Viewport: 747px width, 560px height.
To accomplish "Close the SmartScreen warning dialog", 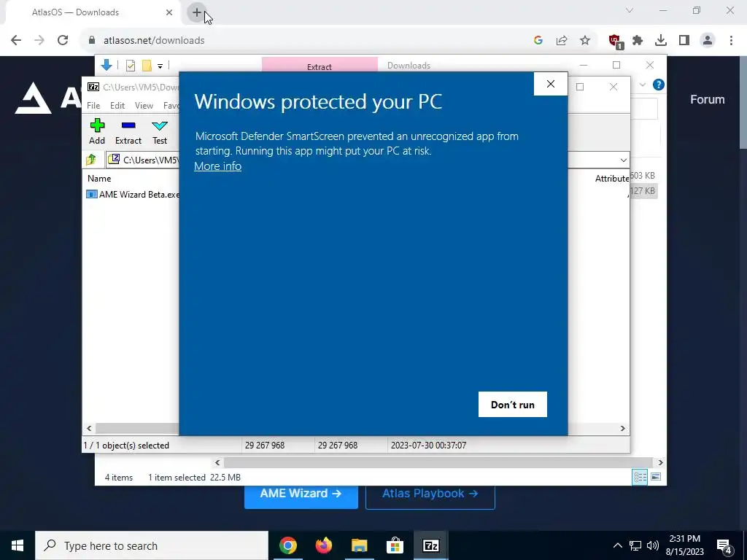I will (x=551, y=84).
